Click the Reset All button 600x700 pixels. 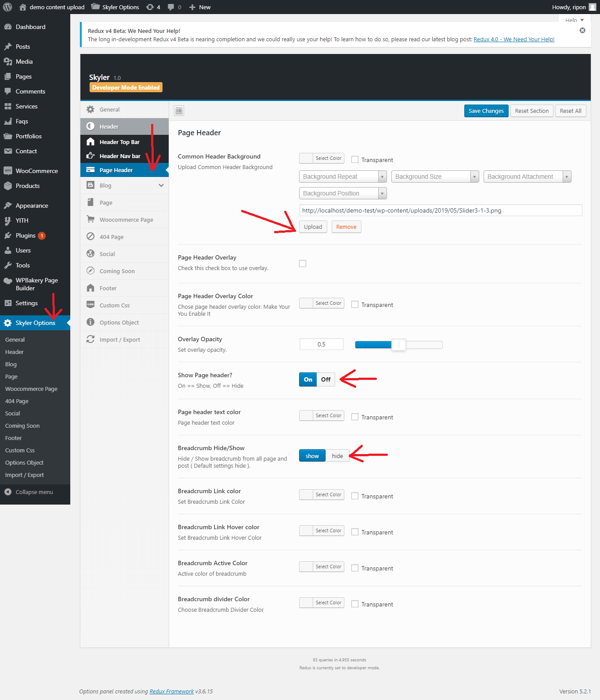coord(571,111)
